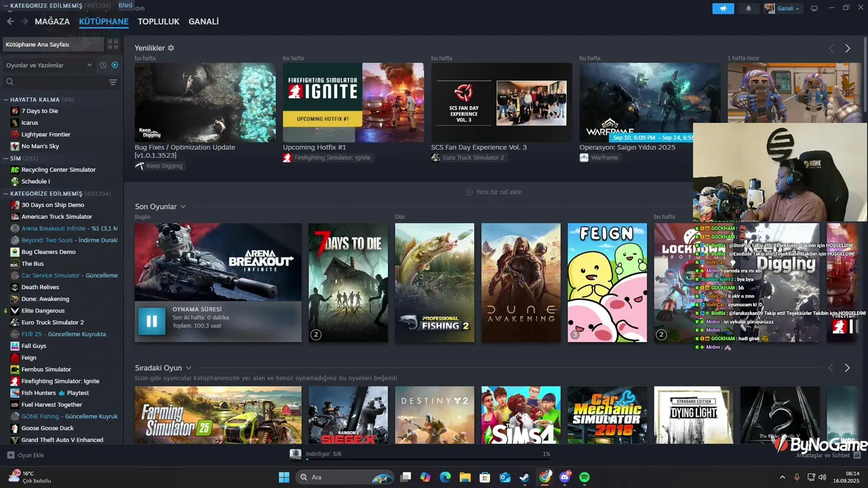Viewport: 868px width, 488px height.
Task: Open Windows Start menu
Action: [x=284, y=477]
